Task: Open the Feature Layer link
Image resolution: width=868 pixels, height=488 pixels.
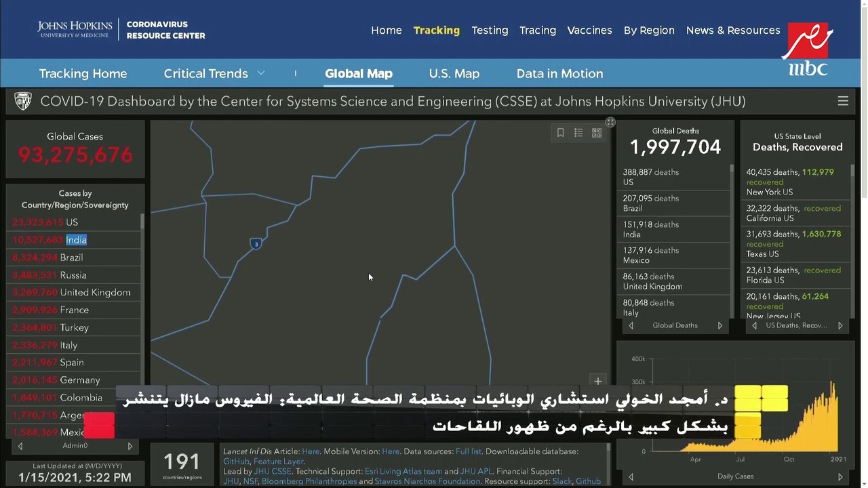Action: tap(278, 462)
